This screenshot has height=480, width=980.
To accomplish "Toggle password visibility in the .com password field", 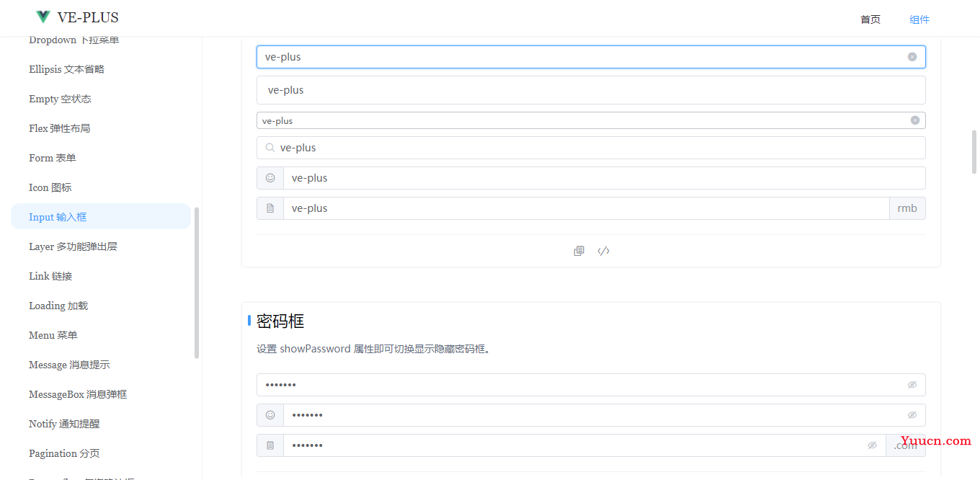I will pyautogui.click(x=872, y=445).
